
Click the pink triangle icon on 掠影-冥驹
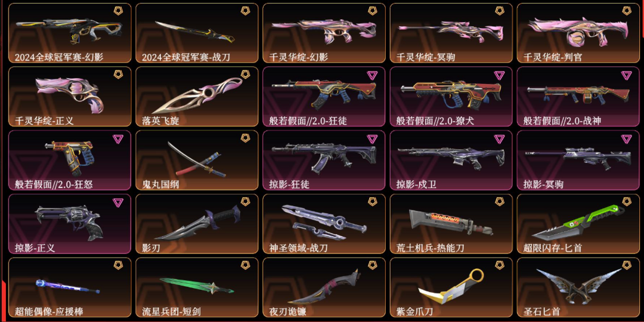pyautogui.click(x=626, y=138)
